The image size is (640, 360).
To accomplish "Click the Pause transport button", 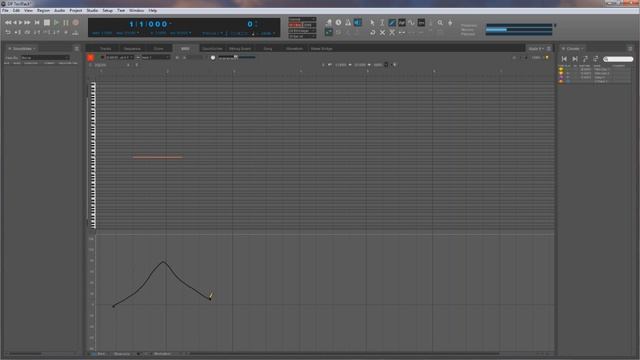I will coord(66,23).
